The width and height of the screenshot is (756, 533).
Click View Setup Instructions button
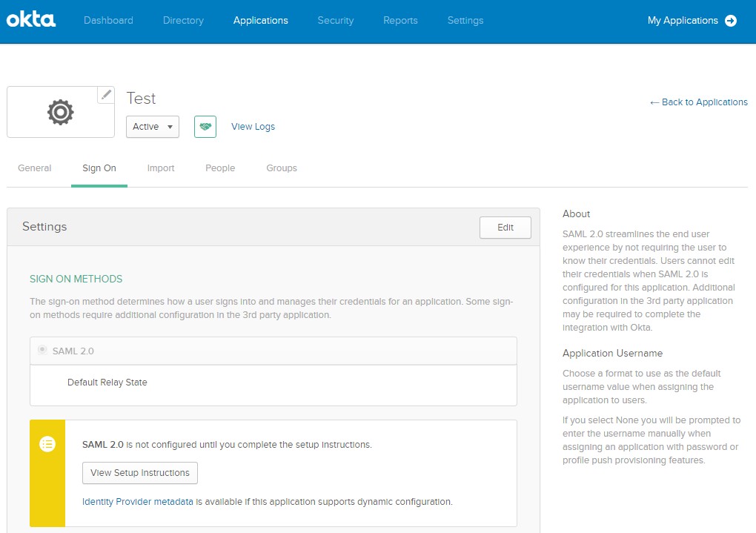click(140, 473)
